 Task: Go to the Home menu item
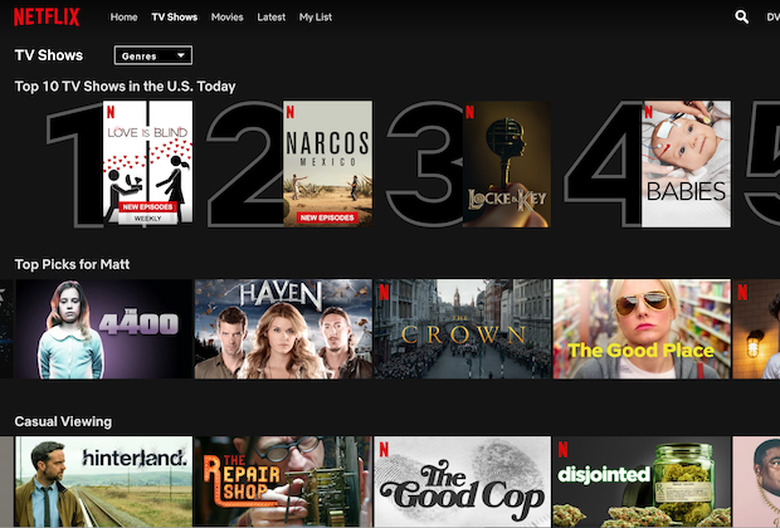click(124, 17)
